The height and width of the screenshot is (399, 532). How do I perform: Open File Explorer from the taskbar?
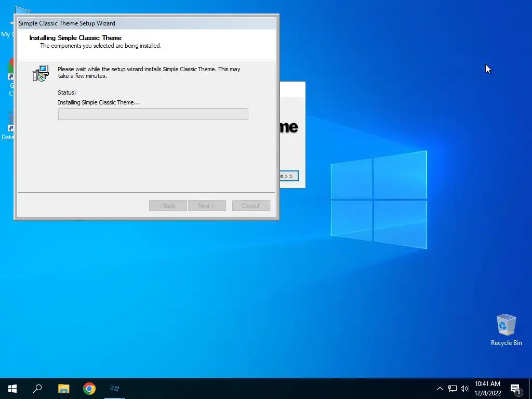click(63, 389)
